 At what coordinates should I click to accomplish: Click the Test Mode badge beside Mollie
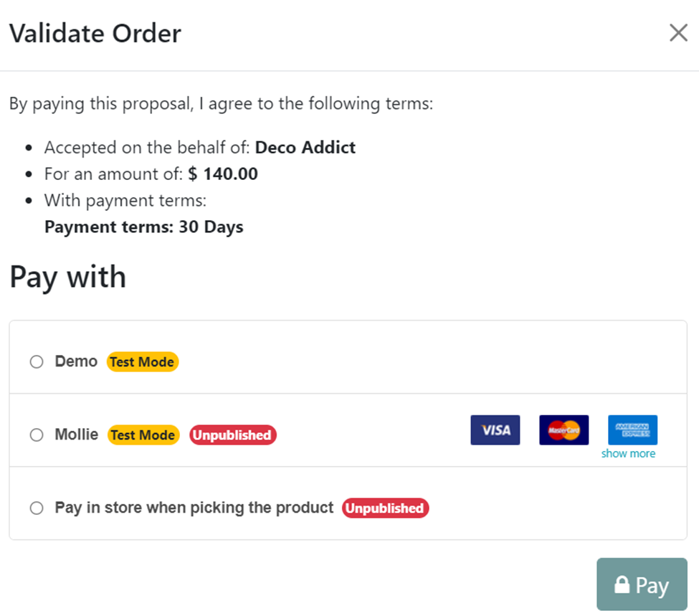tap(143, 435)
